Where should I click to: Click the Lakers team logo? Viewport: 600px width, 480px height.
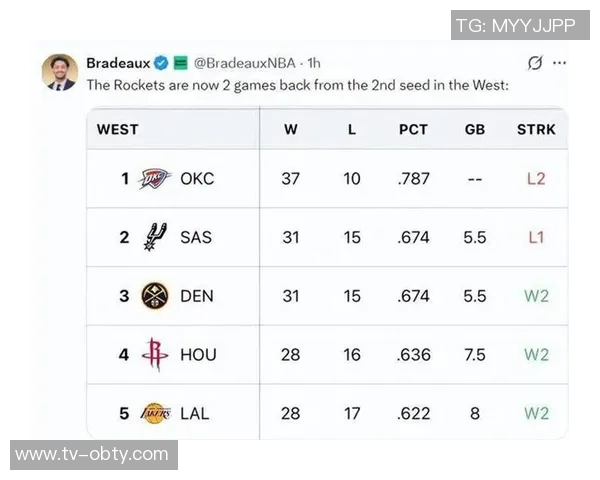click(x=155, y=412)
